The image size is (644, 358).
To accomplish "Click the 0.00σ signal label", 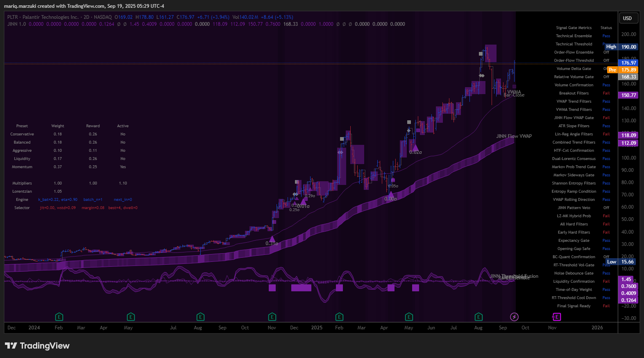I will (390, 199).
